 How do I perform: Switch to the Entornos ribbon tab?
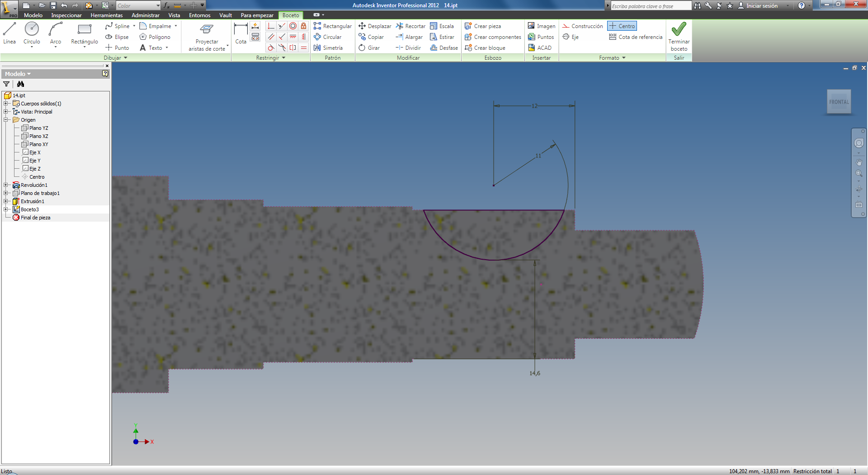tap(200, 15)
